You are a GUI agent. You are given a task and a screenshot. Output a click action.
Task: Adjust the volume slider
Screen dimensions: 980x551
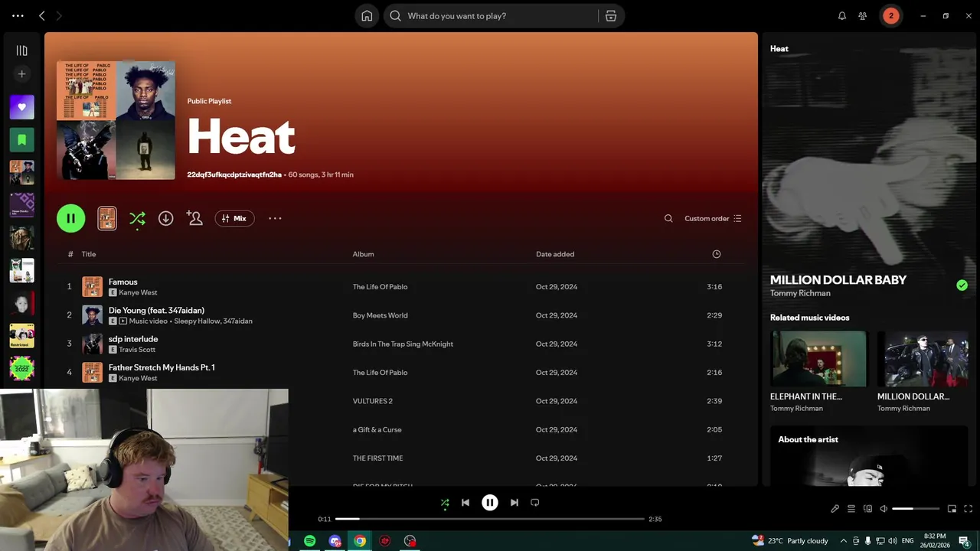coord(916,509)
